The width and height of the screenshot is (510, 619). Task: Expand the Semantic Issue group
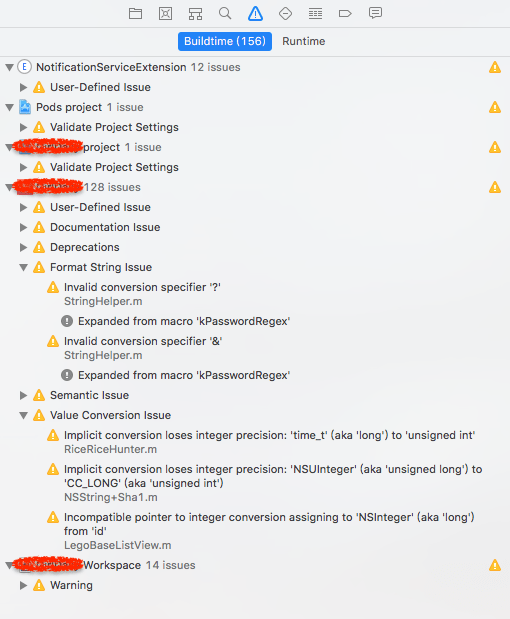pyautogui.click(x=23, y=396)
